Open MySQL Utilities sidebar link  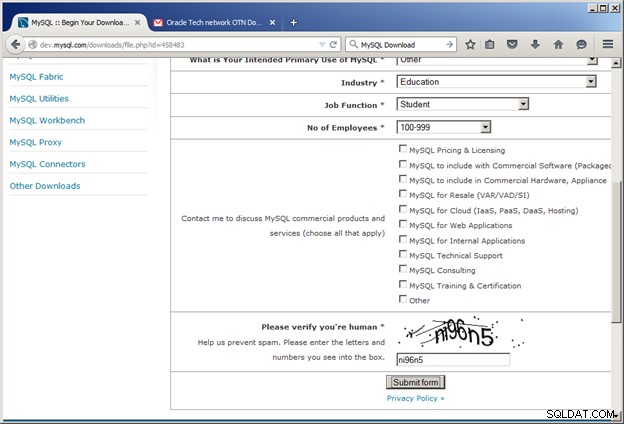[x=39, y=99]
